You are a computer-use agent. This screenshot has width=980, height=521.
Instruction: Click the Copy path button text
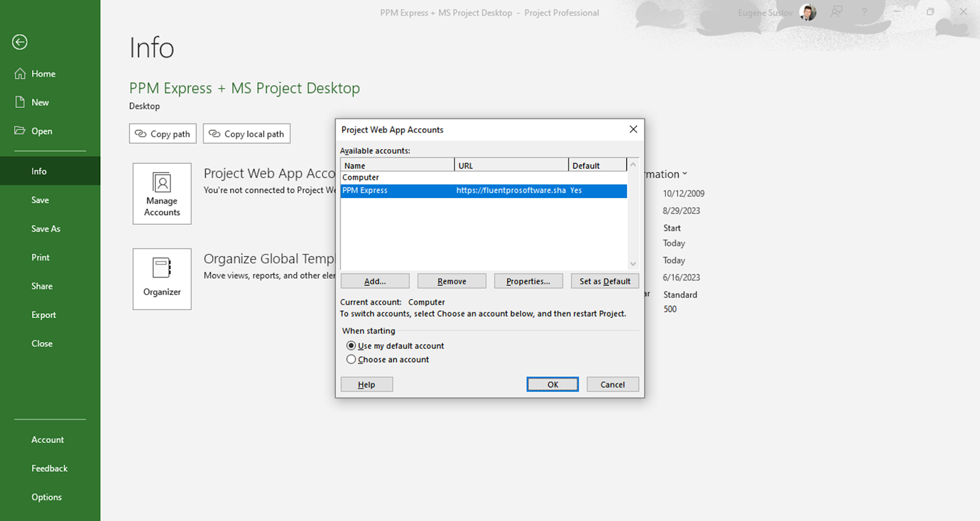pyautogui.click(x=170, y=134)
